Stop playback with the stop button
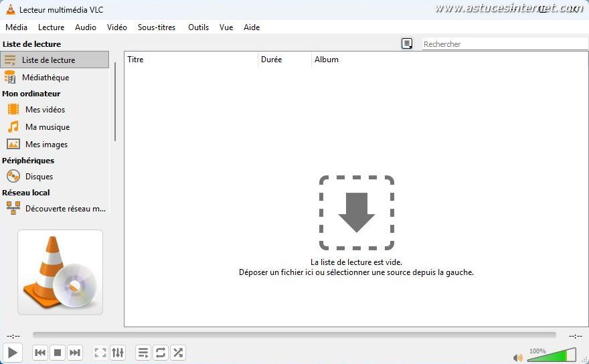This screenshot has width=589, height=364. (58, 353)
